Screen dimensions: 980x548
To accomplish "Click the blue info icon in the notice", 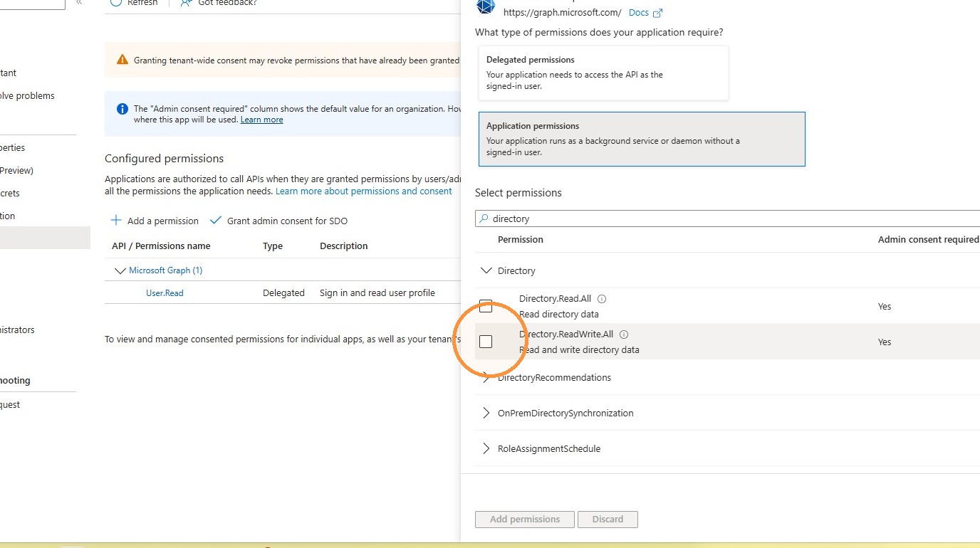I will point(123,109).
